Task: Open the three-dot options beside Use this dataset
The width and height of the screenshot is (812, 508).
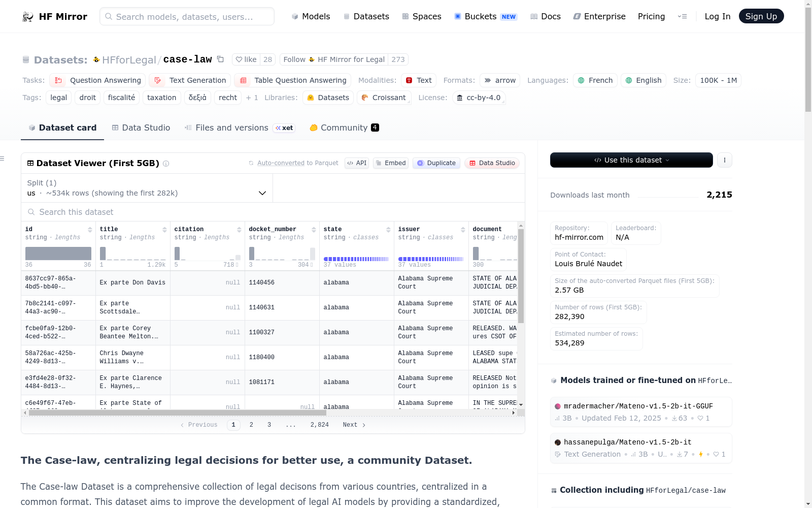Action: click(x=725, y=160)
